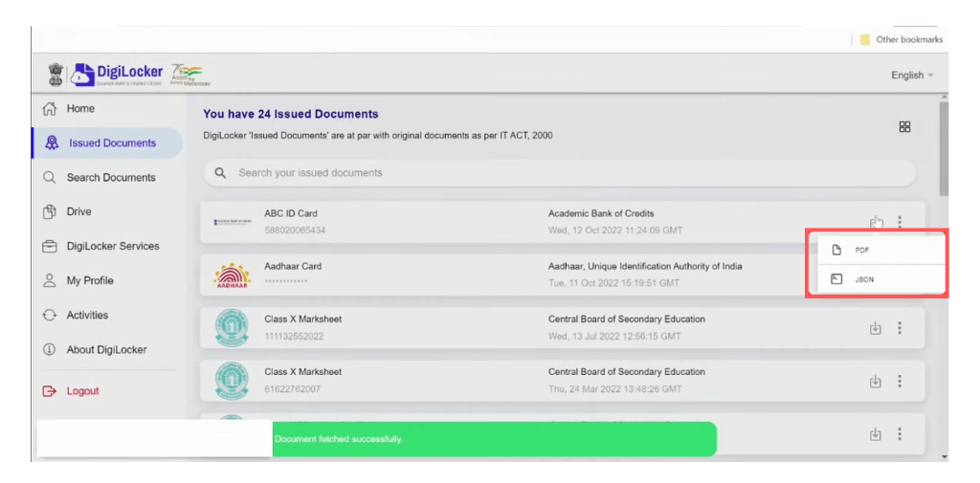Viewport: 980px width, 483px height.
Task: Open the Other bookmarks folder
Action: coord(902,39)
